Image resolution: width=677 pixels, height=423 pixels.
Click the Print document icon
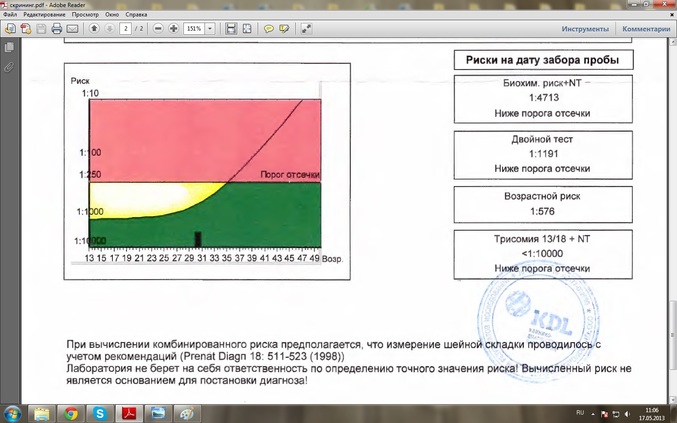coord(56,29)
